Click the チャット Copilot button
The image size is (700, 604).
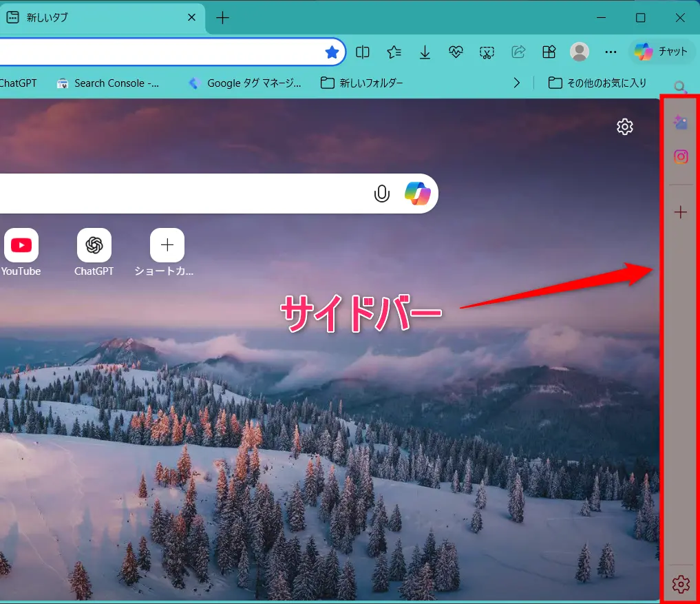[661, 52]
